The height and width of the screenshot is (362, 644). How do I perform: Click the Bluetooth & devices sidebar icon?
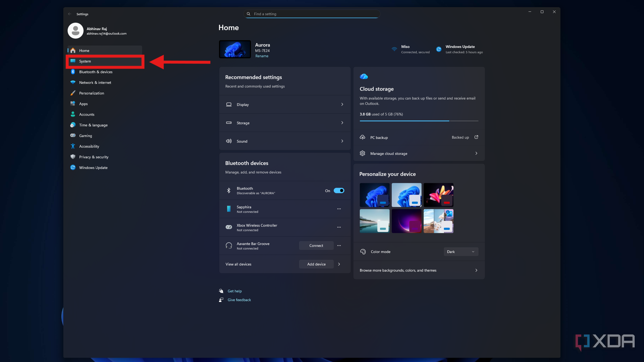[73, 72]
